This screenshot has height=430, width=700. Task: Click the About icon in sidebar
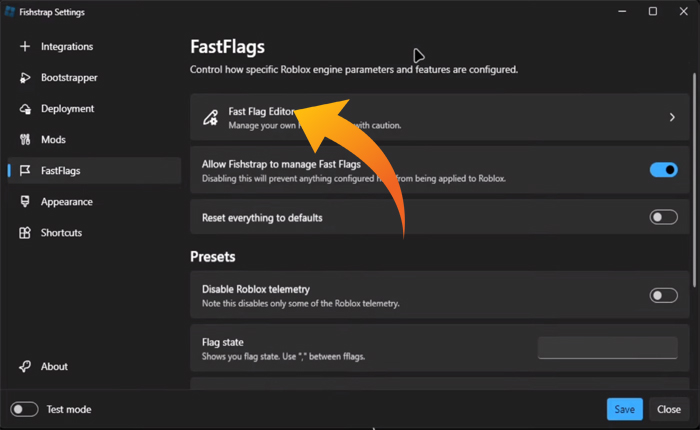tap(24, 367)
